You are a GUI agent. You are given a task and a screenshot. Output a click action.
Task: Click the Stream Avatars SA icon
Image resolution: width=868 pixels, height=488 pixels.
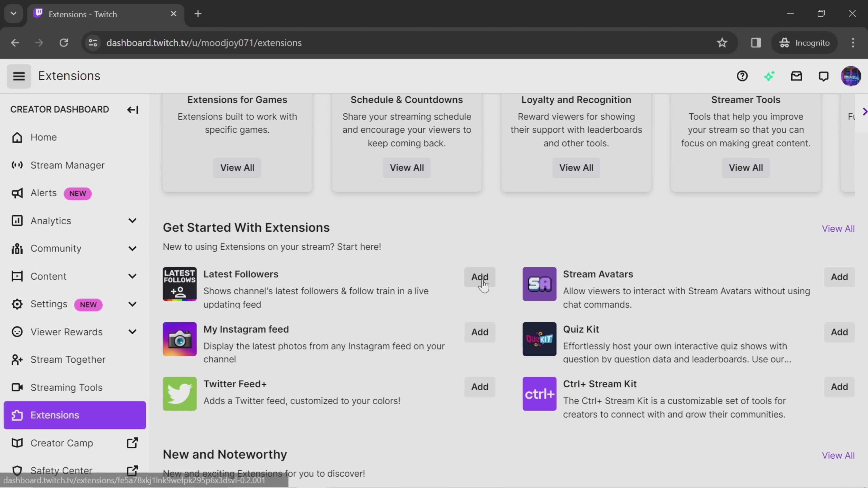click(x=540, y=284)
